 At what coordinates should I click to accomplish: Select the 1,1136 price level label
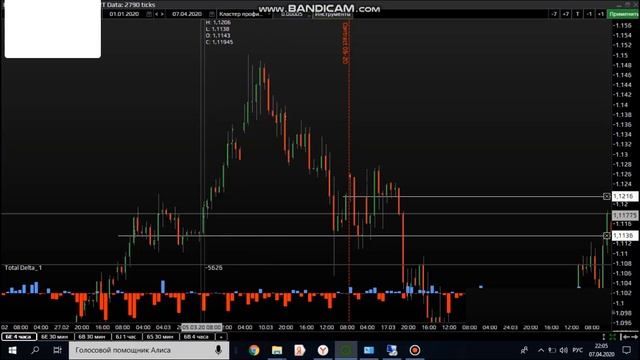pyautogui.click(x=625, y=236)
